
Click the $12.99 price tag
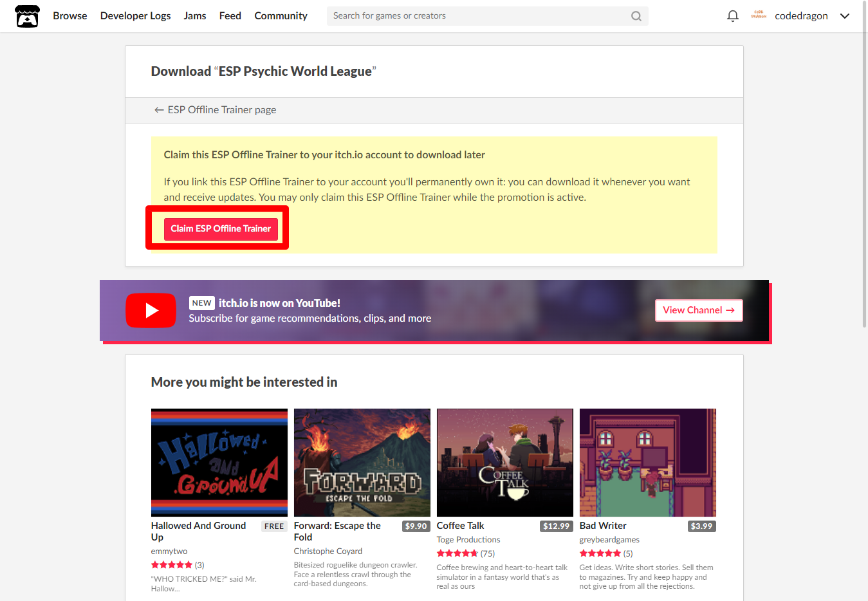click(557, 526)
